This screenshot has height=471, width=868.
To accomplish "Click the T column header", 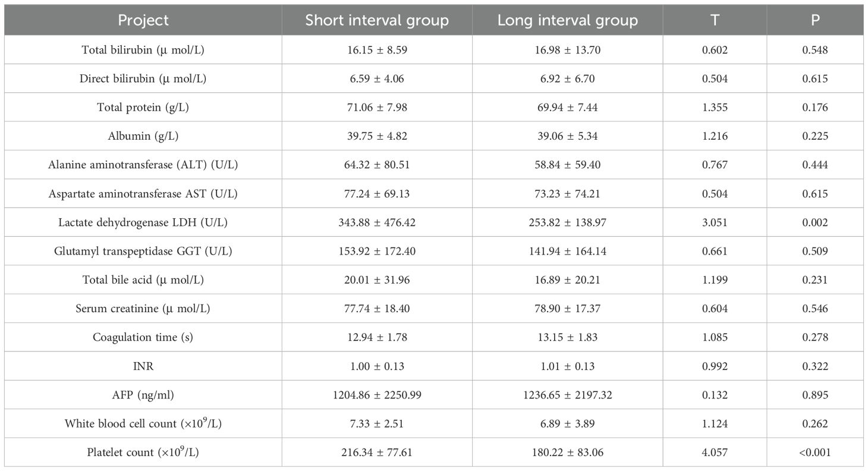I will (x=715, y=20).
